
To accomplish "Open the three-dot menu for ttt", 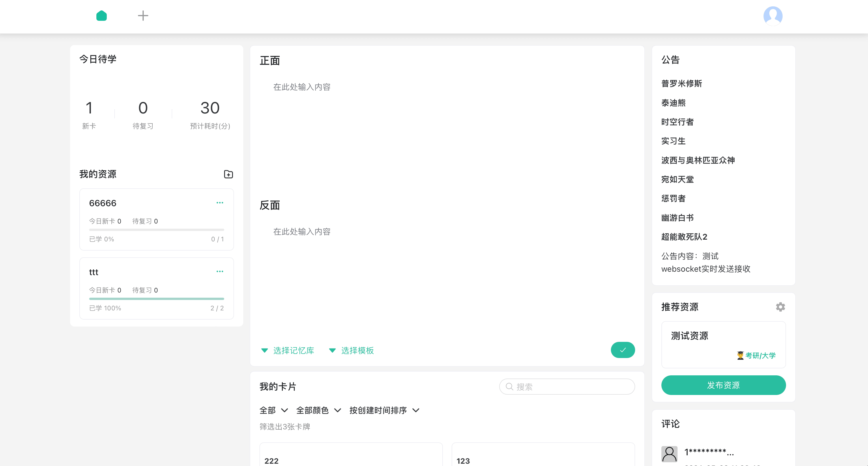I will tap(220, 271).
